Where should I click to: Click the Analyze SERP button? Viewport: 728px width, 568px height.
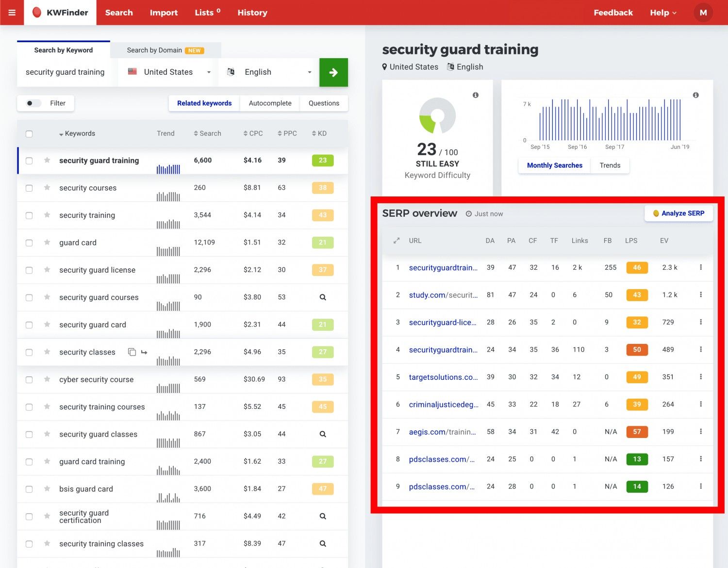678,213
